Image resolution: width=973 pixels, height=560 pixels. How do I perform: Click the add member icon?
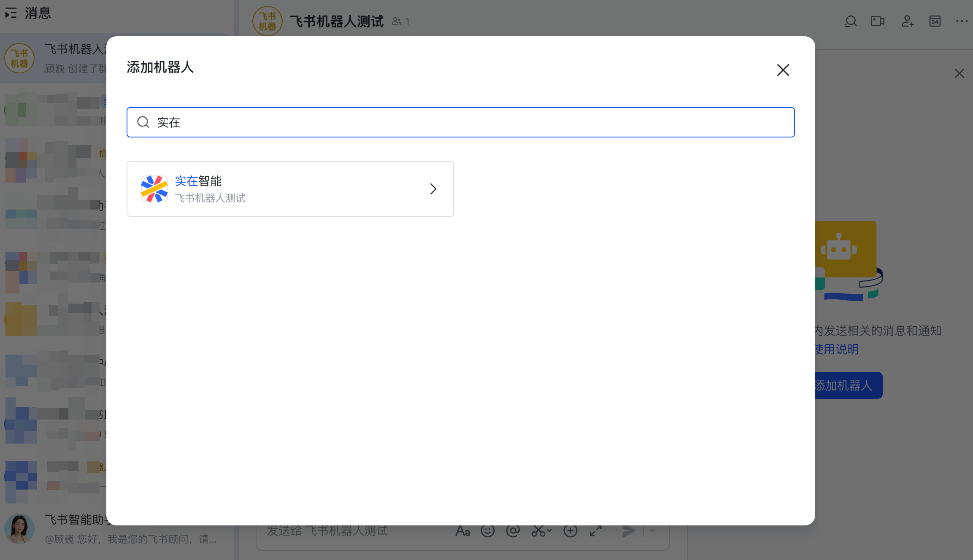(x=907, y=21)
